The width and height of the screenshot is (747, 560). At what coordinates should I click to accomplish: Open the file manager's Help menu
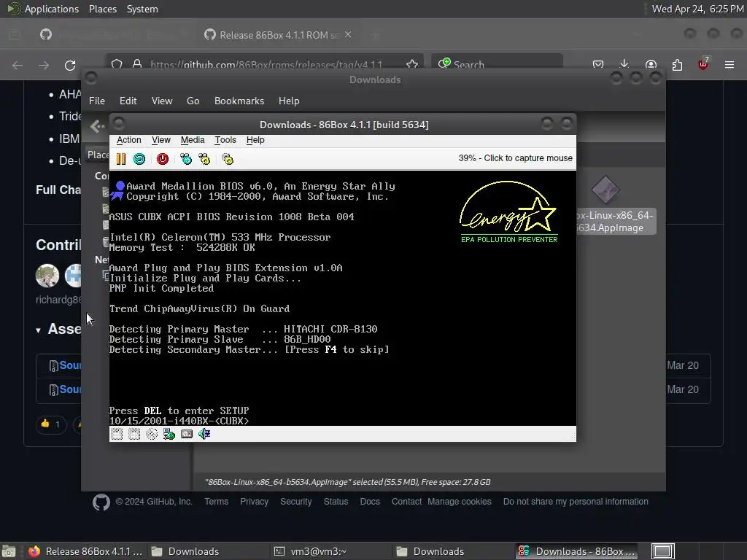pos(289,101)
